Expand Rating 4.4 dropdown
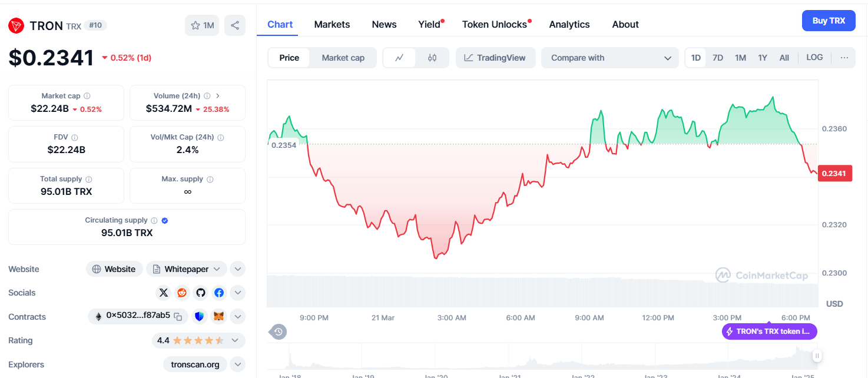The height and width of the screenshot is (378, 868). (198, 340)
